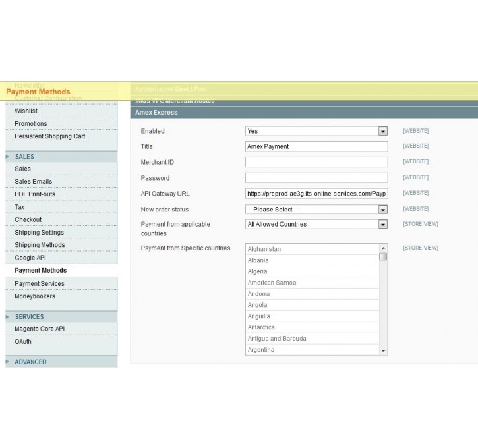Click into the Password field
The image size is (478, 448).
pos(316,178)
